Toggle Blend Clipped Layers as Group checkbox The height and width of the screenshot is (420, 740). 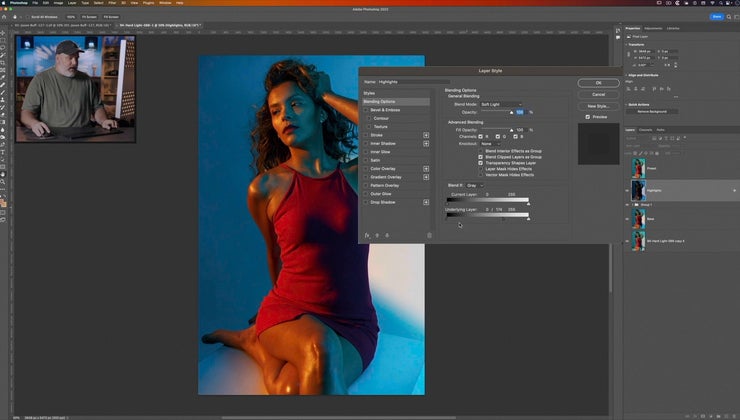(480, 157)
